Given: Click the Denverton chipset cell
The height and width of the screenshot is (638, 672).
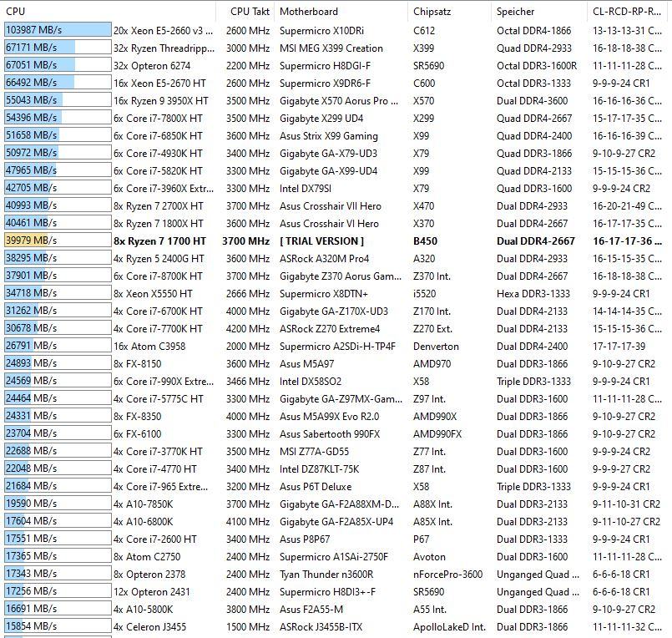Looking at the screenshot, I should click(x=436, y=347).
